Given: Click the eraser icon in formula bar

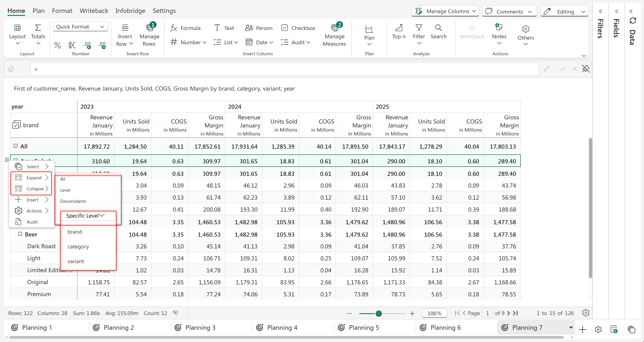Looking at the screenshot, I should click(x=11, y=69).
